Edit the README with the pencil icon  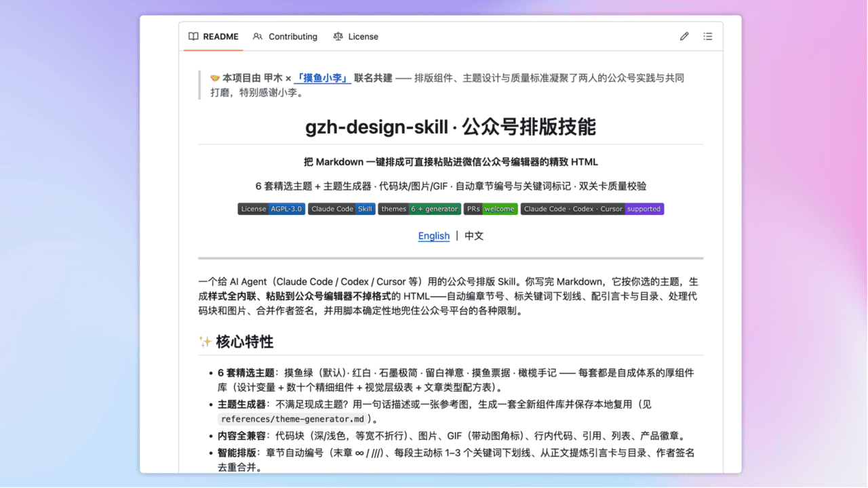[x=684, y=37]
